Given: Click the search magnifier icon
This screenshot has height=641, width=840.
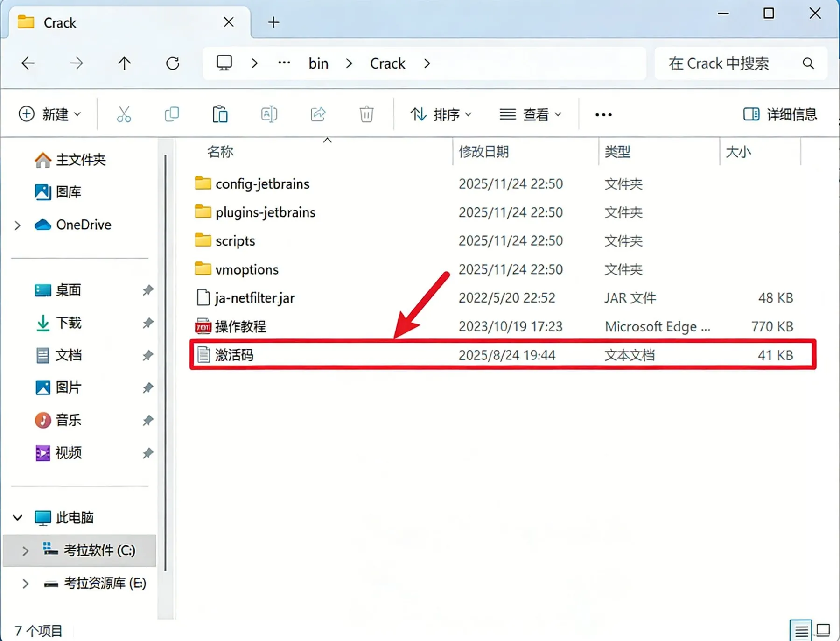Looking at the screenshot, I should click(x=808, y=63).
